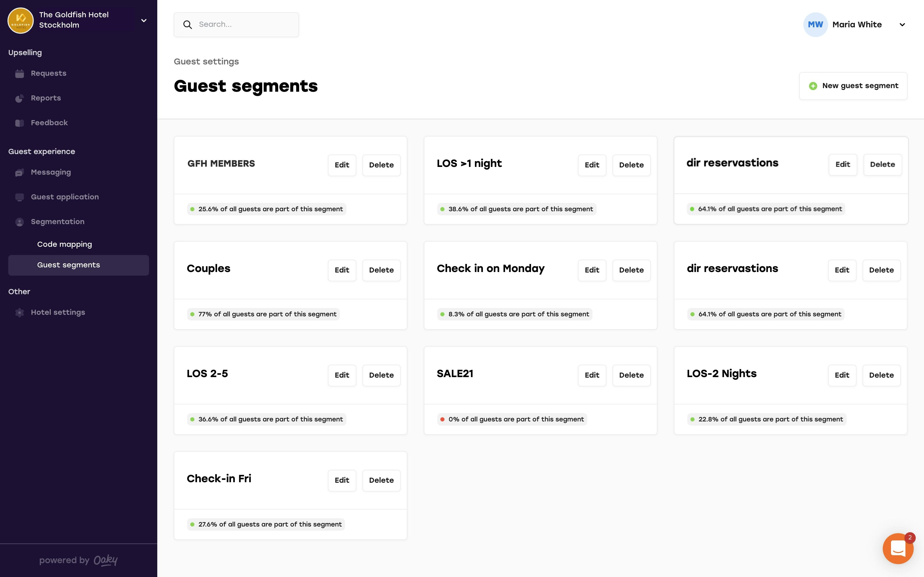This screenshot has width=924, height=577.
Task: Expand the hotel selector chevron
Action: [x=144, y=21]
